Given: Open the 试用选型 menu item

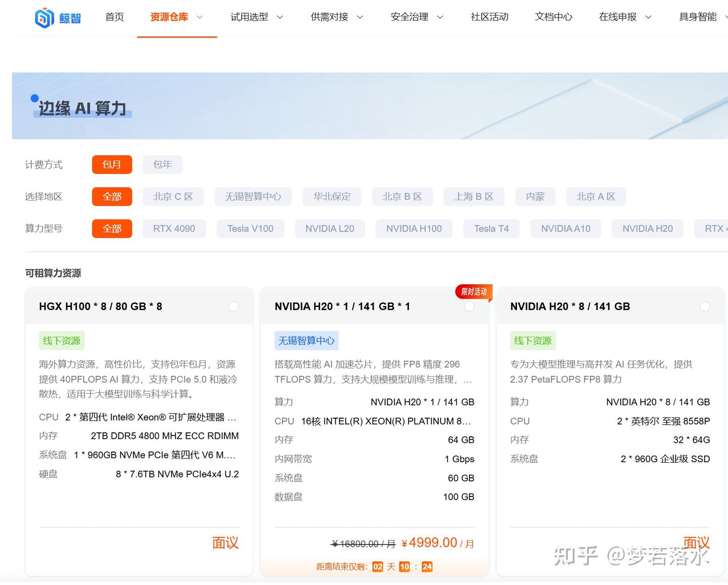Looking at the screenshot, I should coord(249,17).
